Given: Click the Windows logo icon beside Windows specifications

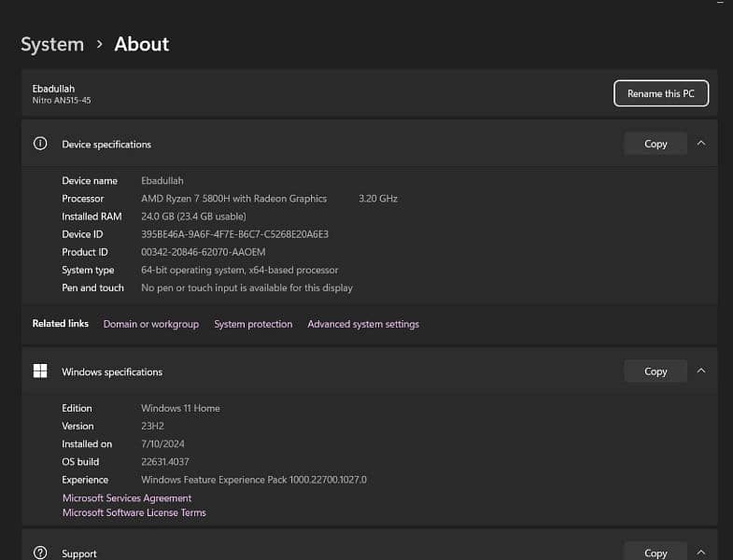Looking at the screenshot, I should (40, 371).
